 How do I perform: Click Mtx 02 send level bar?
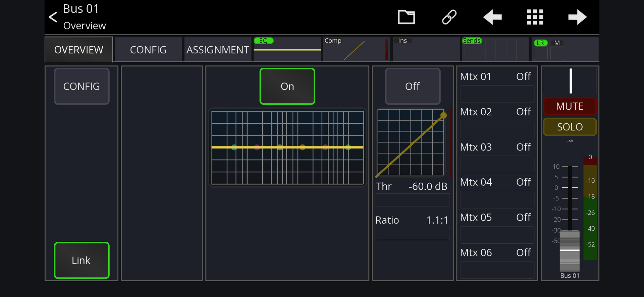point(497,129)
